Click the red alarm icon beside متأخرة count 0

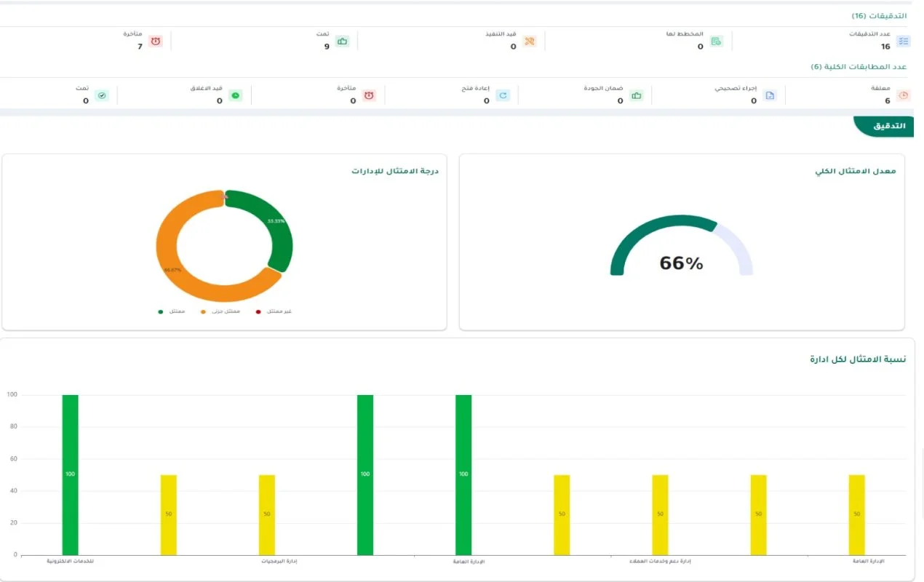[x=369, y=95]
